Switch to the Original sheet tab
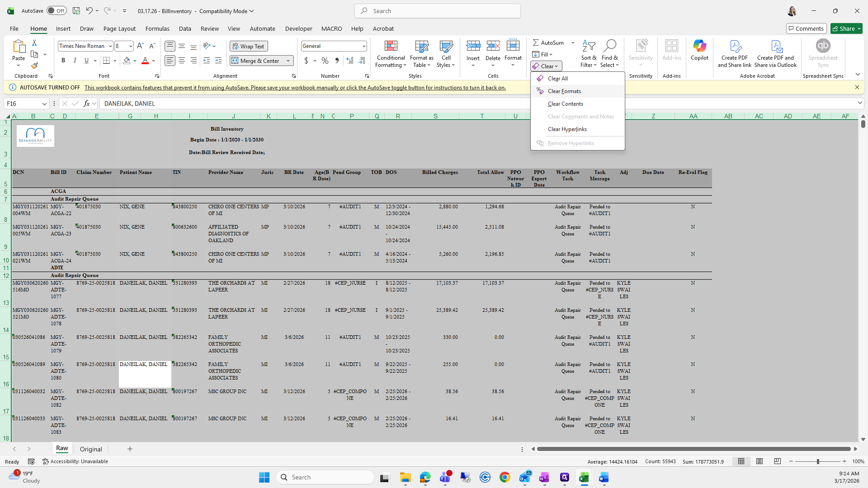 [91, 449]
